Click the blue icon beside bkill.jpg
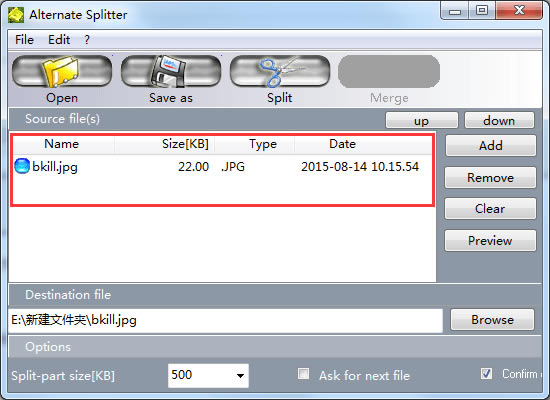The width and height of the screenshot is (550, 400). click(x=22, y=166)
